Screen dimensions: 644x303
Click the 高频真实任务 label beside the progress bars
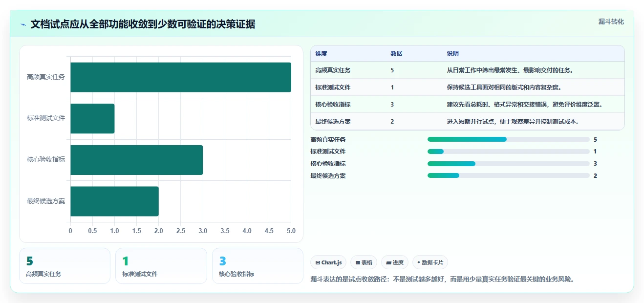pyautogui.click(x=328, y=139)
